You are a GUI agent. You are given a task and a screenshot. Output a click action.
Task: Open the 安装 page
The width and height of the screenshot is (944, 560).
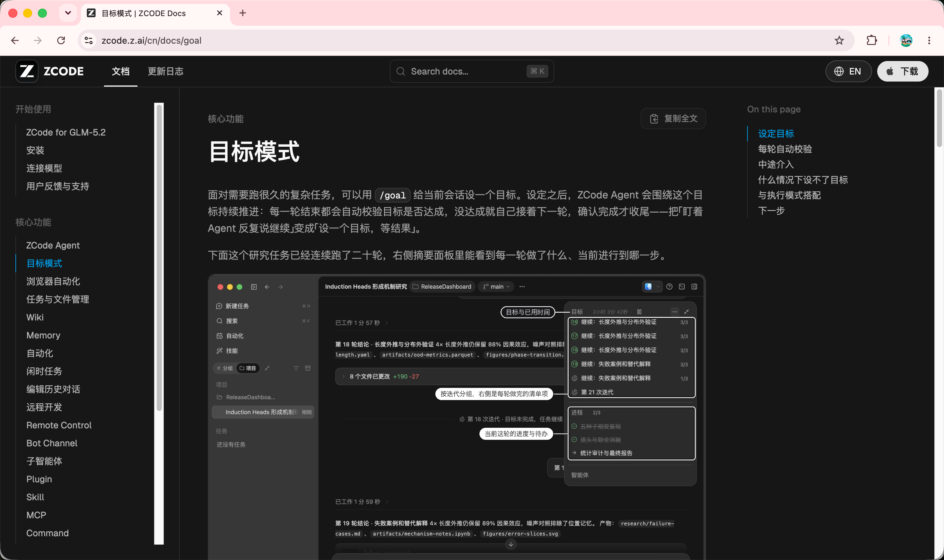click(x=35, y=150)
